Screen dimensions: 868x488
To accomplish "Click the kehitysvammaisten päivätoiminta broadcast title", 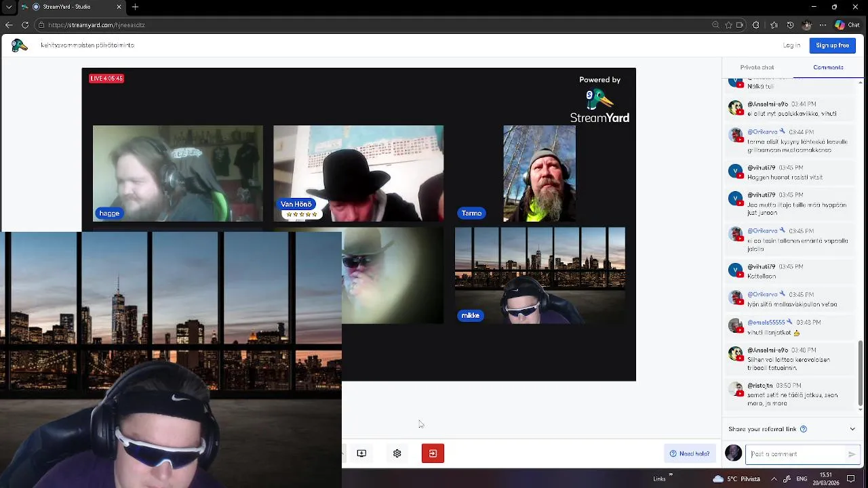I will [x=87, y=45].
